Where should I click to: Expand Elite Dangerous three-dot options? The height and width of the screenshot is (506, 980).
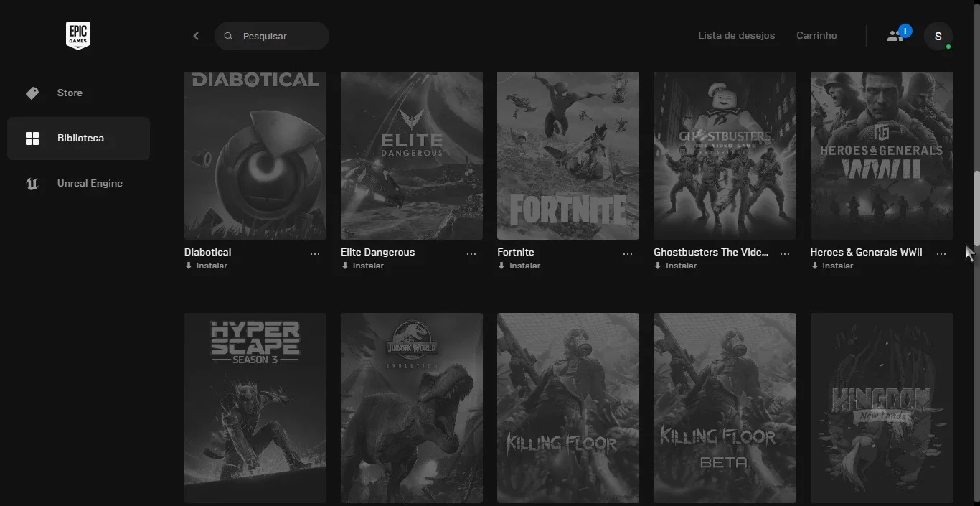(x=471, y=253)
